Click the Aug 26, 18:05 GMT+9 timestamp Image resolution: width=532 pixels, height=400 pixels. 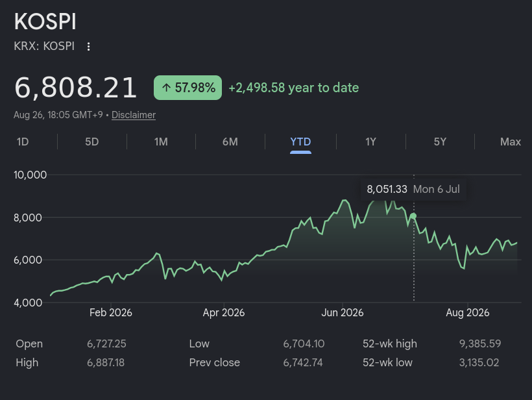58,115
